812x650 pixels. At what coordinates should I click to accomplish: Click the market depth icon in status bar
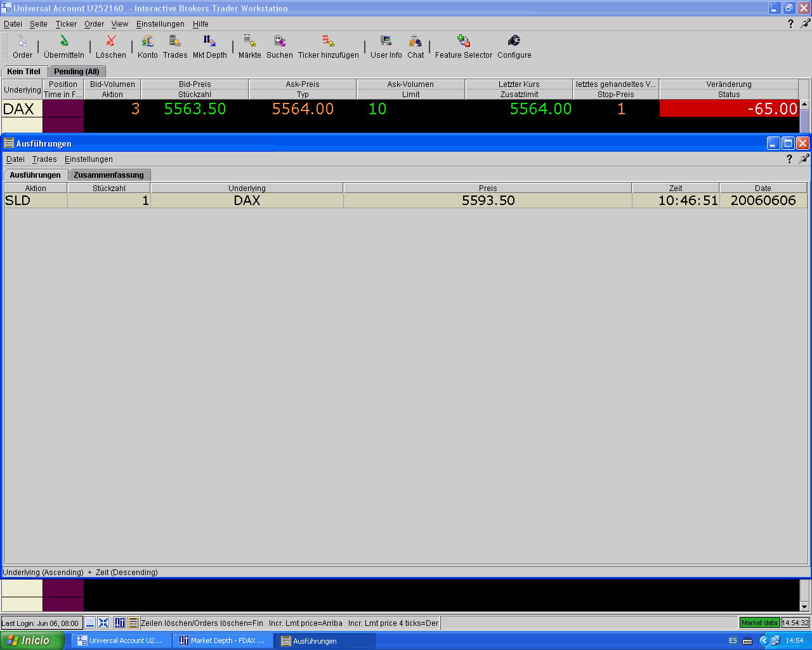(120, 623)
